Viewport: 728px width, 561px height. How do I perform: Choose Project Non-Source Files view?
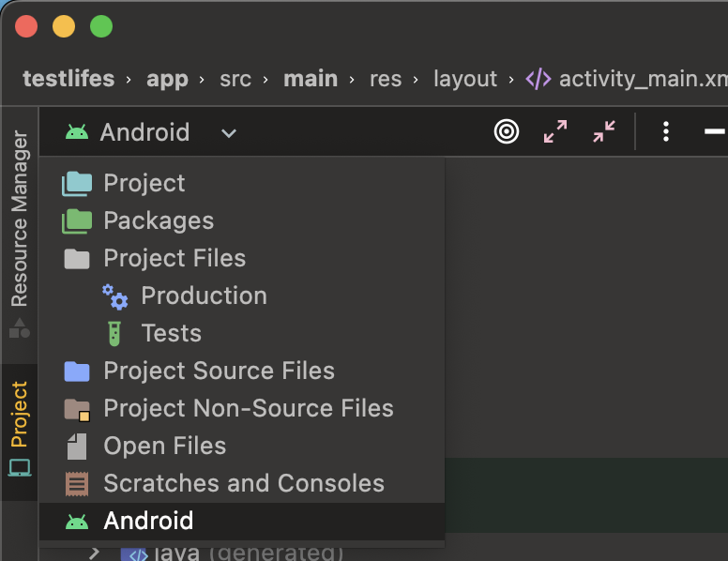coord(241,409)
